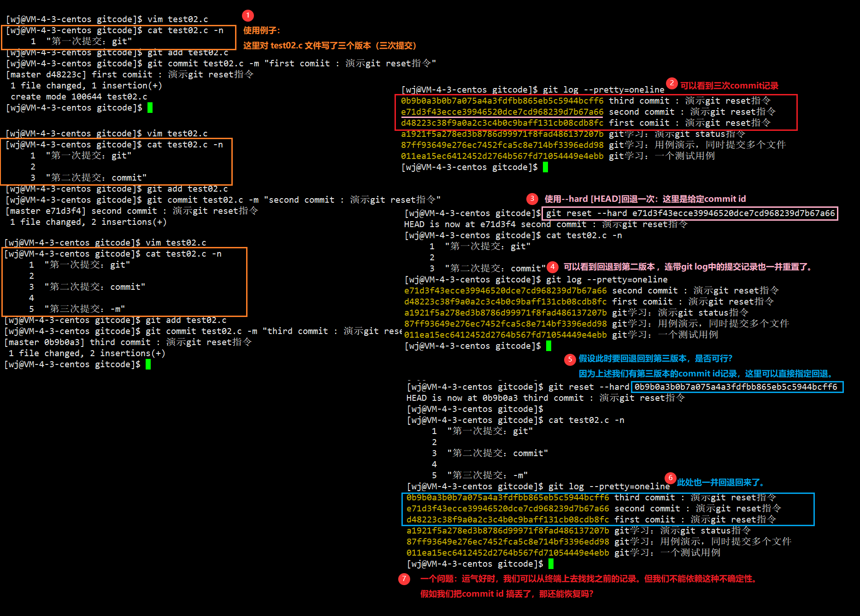Select the 'create mode 100644 test02.c' line

point(79,96)
